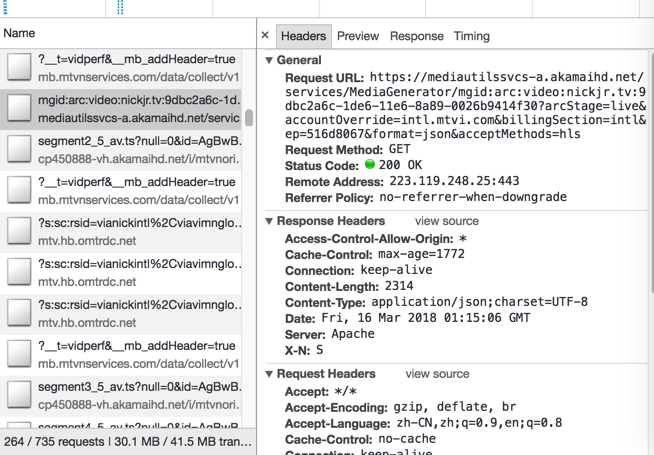Select segment2_5_av.ts request icon
Image resolution: width=654 pixels, height=455 pixels.
(19, 149)
